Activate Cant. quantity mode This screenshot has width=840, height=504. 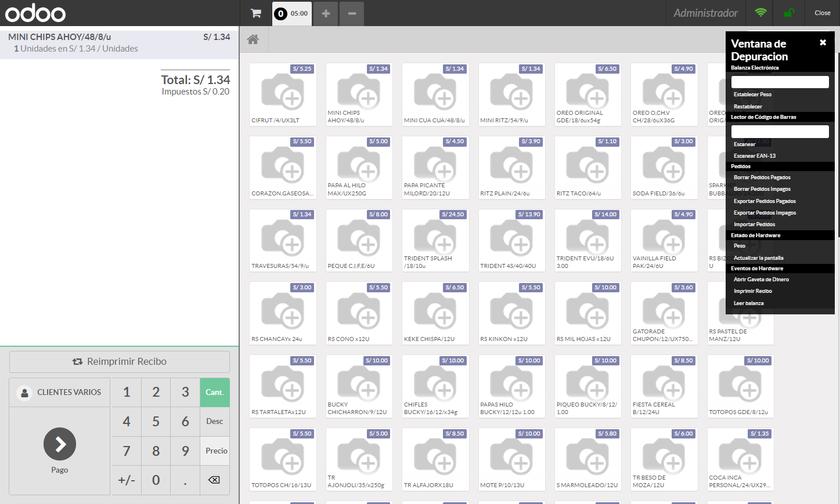(215, 392)
